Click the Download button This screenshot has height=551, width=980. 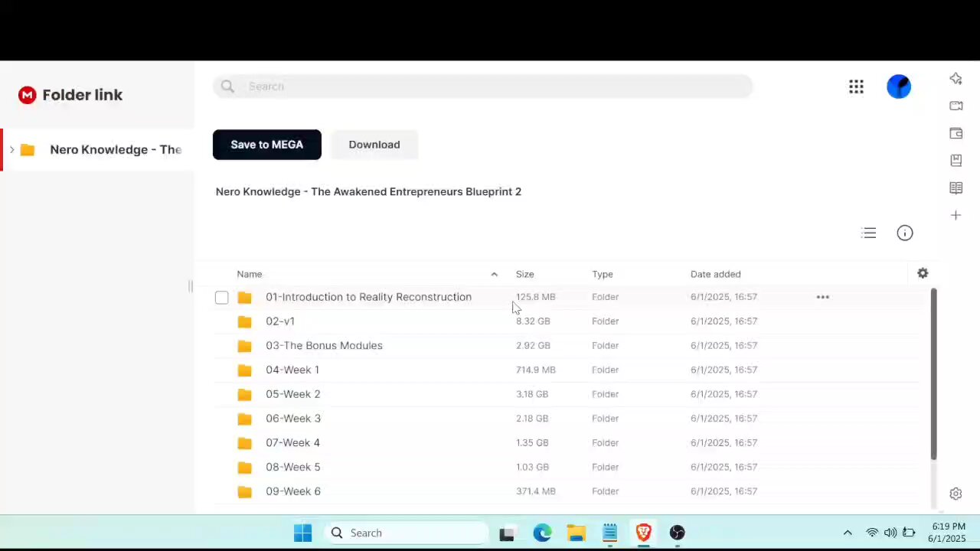pyautogui.click(x=374, y=145)
